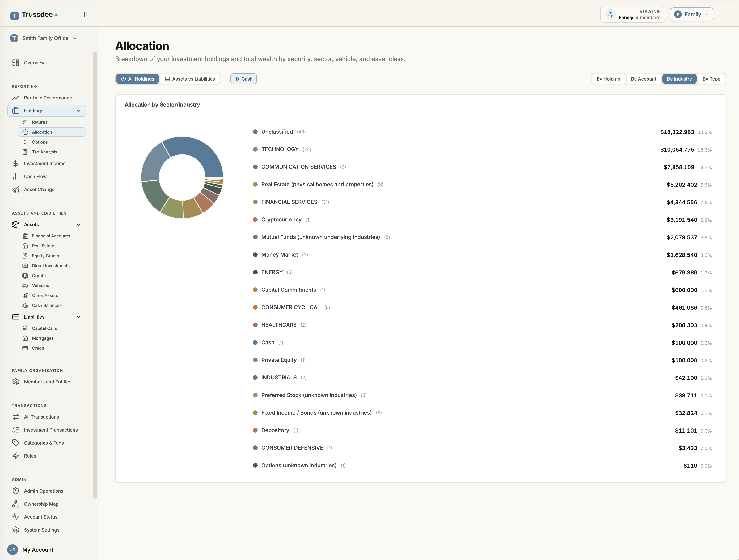Click Admin Operations shield icon
This screenshot has width=739, height=560.
coord(16,491)
